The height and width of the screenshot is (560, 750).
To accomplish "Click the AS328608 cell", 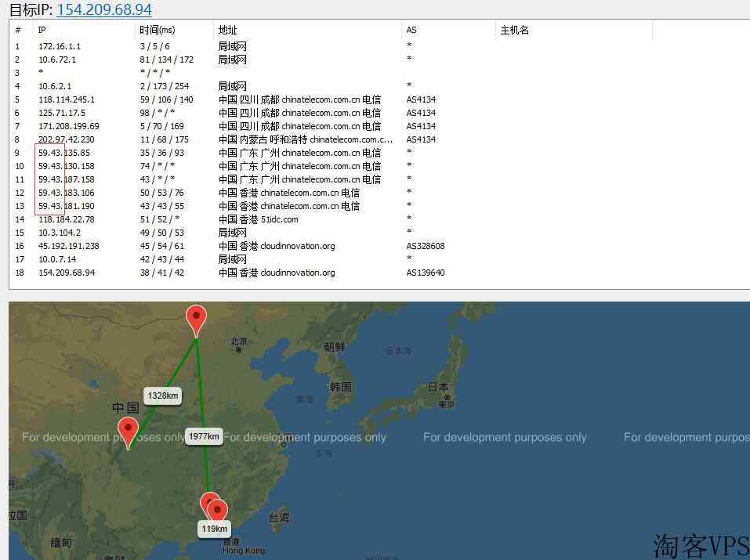I will pyautogui.click(x=426, y=246).
